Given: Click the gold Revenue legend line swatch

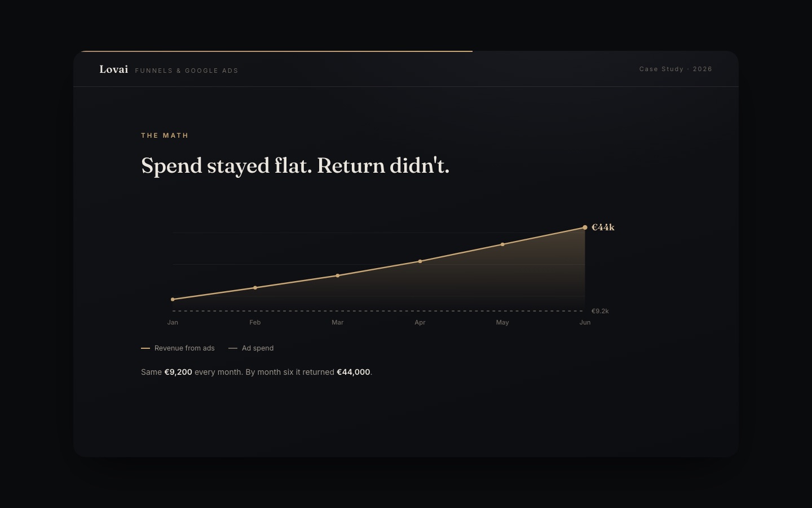Looking at the screenshot, I should (x=145, y=348).
